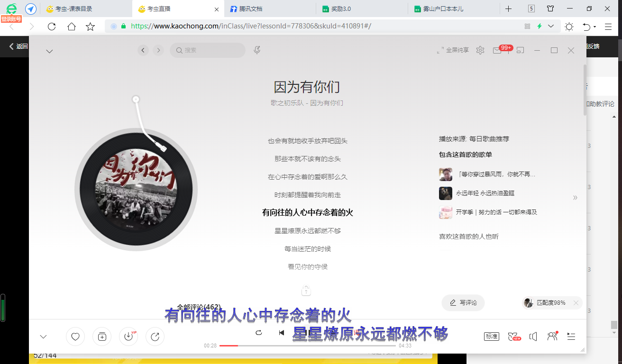Open the browser skin shirt icon
Screen dimensions: 622x364
550,9
